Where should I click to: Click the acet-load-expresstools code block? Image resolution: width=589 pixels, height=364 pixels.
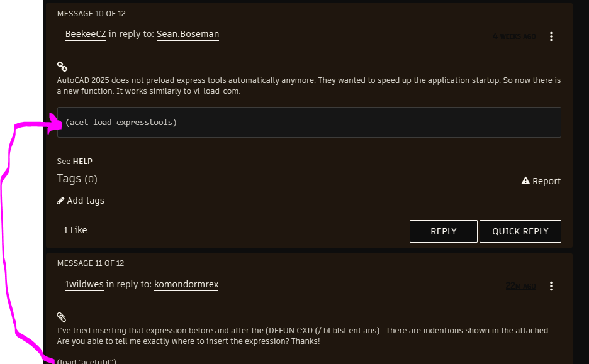(x=309, y=122)
